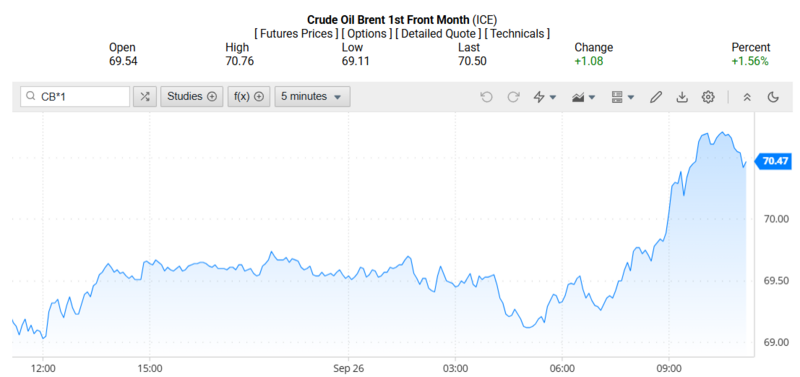Screen dimensions: 800x377
Task: Click the compare symbols shuffle icon
Action: point(145,96)
